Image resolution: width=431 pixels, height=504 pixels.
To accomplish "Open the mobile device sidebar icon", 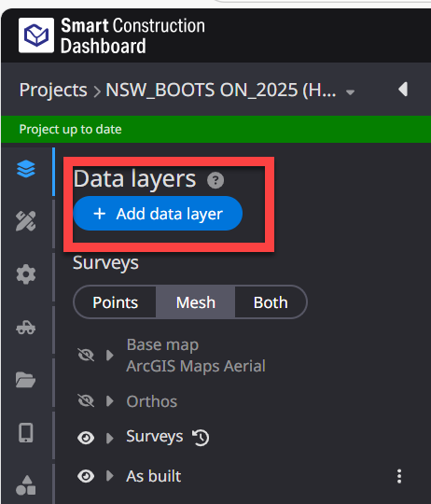I will pos(26,433).
